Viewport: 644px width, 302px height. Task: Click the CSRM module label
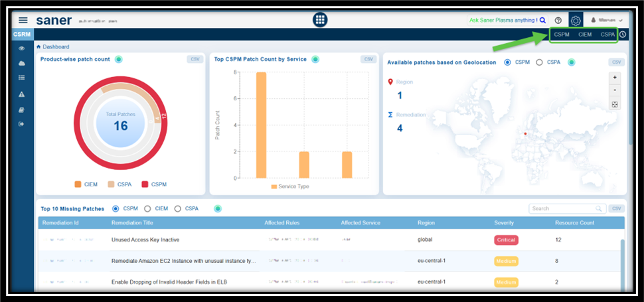(x=22, y=35)
